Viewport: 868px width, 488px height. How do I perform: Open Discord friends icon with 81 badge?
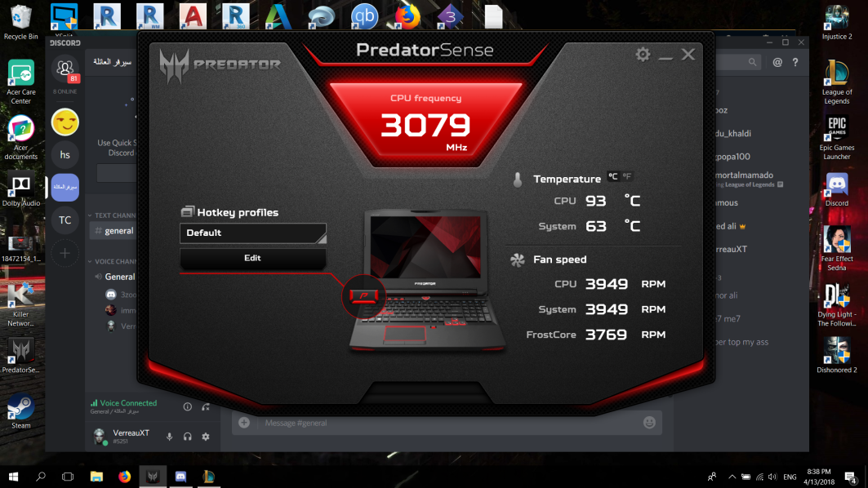(x=65, y=69)
